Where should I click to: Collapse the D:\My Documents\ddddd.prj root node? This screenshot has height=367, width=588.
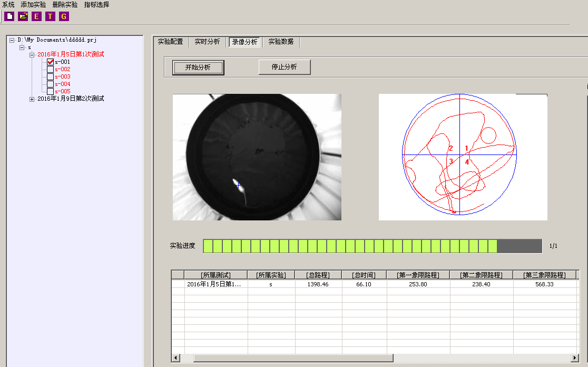pyautogui.click(x=12, y=40)
